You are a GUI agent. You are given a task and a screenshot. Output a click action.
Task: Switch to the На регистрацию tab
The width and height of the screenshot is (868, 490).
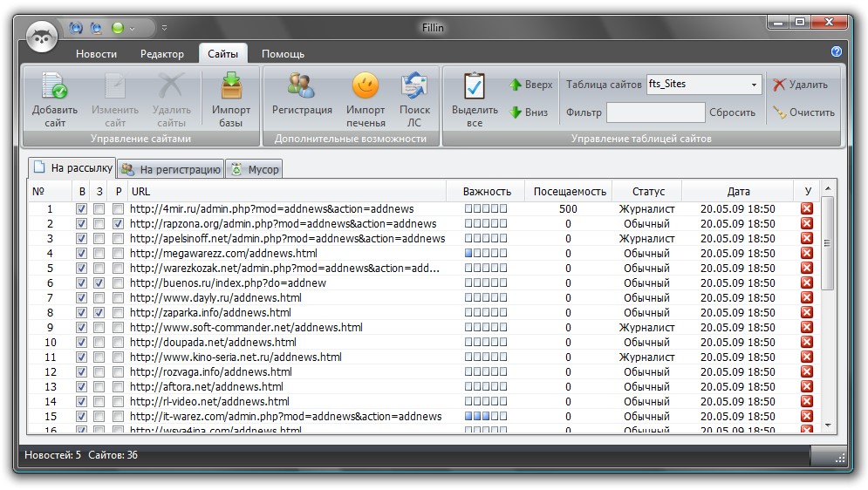[171, 169]
